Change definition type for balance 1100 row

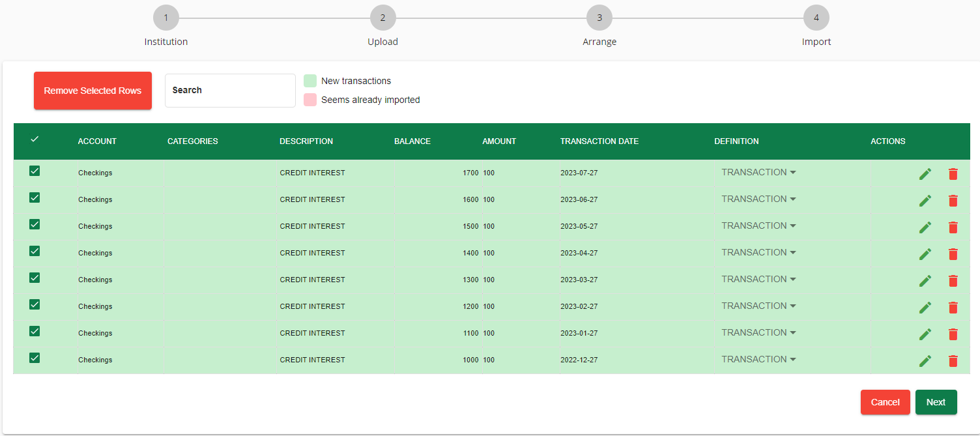coord(758,333)
